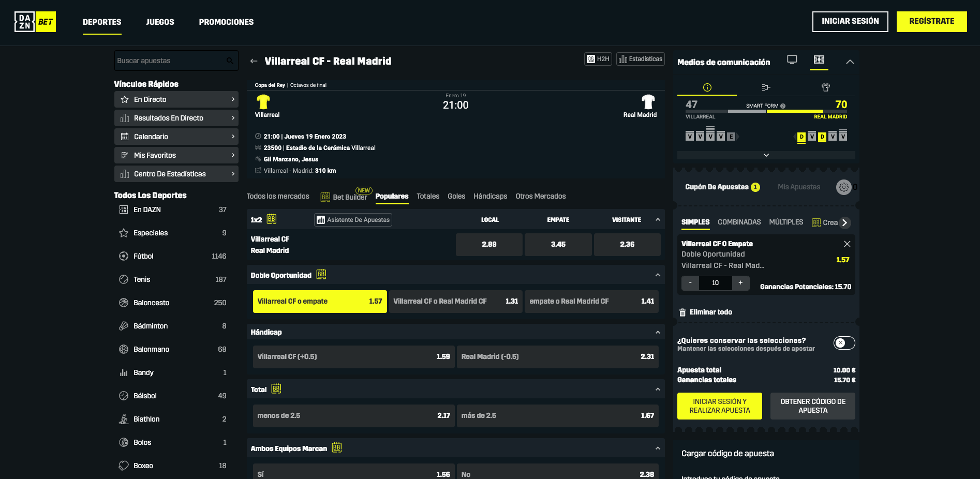Open Asistente De Apuestas
The image size is (980, 479).
tap(353, 220)
